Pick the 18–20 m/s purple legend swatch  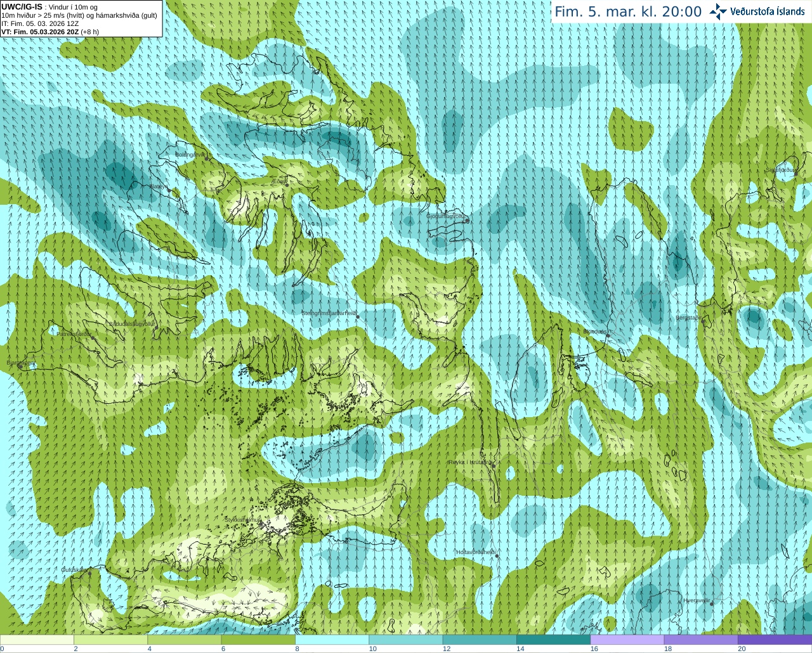click(701, 640)
